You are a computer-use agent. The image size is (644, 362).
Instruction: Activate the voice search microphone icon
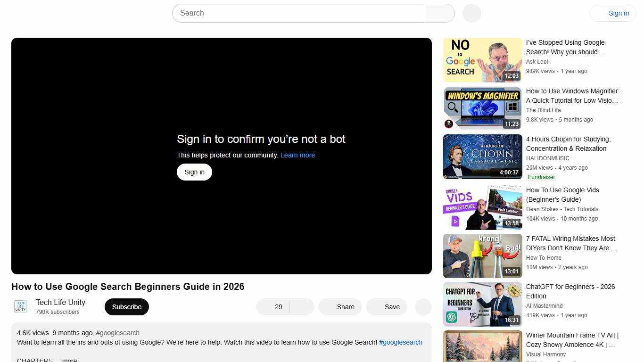(x=471, y=13)
